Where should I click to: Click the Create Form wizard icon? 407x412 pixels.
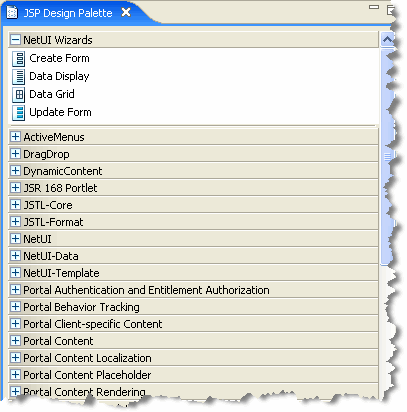tap(19, 59)
